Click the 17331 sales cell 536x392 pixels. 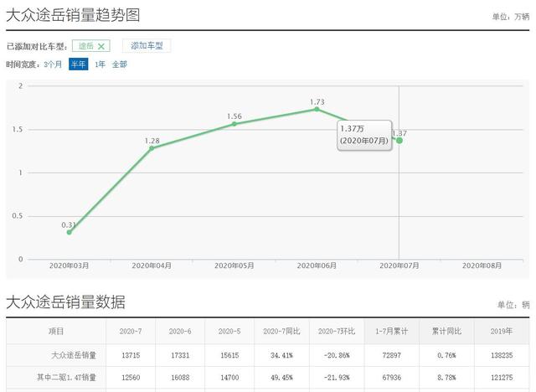point(180,355)
